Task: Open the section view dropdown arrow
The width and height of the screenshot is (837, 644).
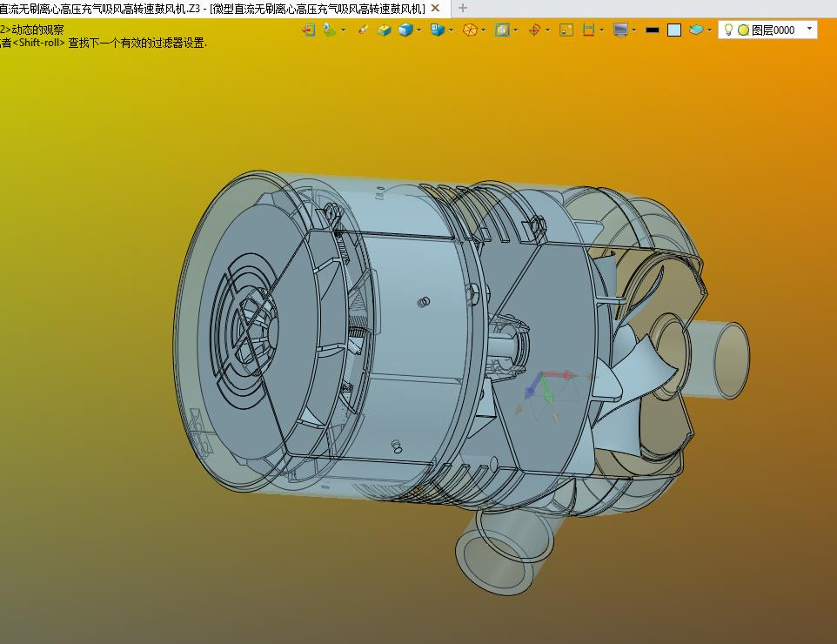Action: 601,30
